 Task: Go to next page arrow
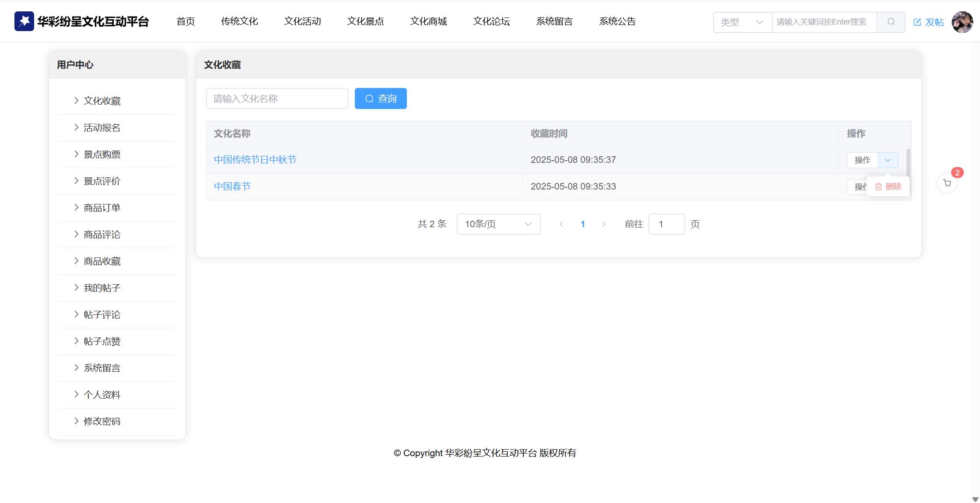(604, 224)
